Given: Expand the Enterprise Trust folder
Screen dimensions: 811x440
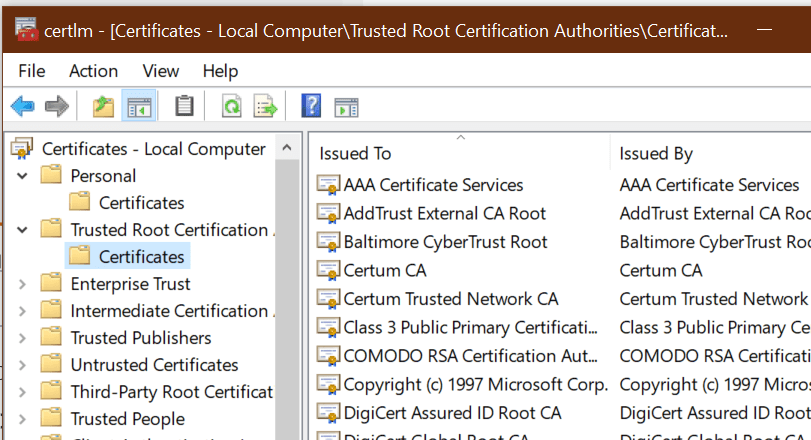Looking at the screenshot, I should [x=22, y=284].
